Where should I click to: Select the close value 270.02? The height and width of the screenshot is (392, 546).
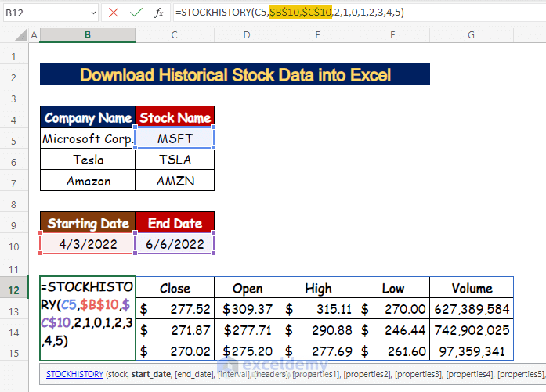(175, 351)
